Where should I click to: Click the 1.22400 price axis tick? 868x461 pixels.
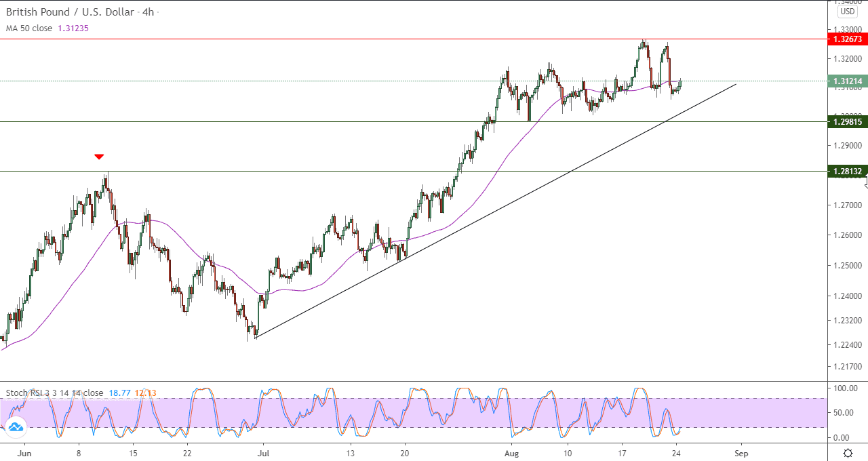pos(848,344)
